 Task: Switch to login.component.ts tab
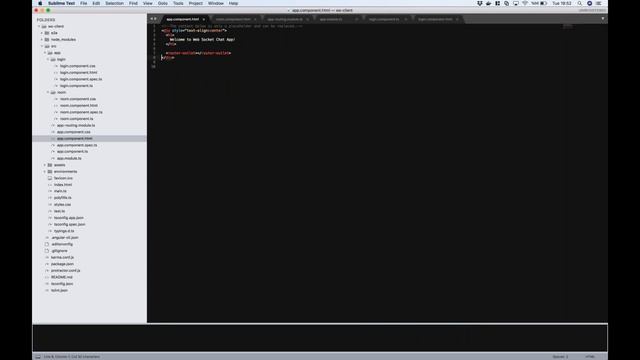(384, 19)
